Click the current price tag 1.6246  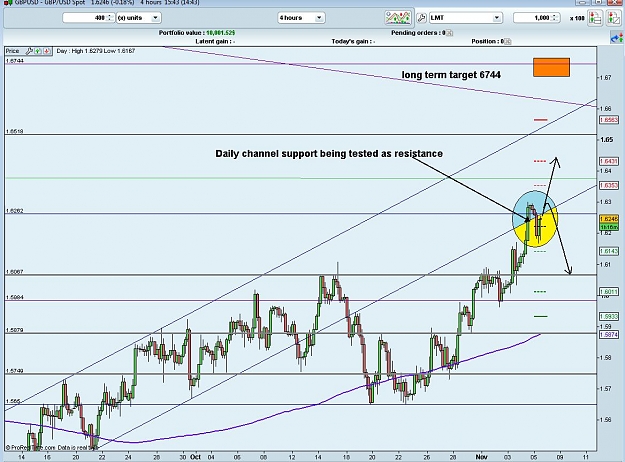(609, 219)
